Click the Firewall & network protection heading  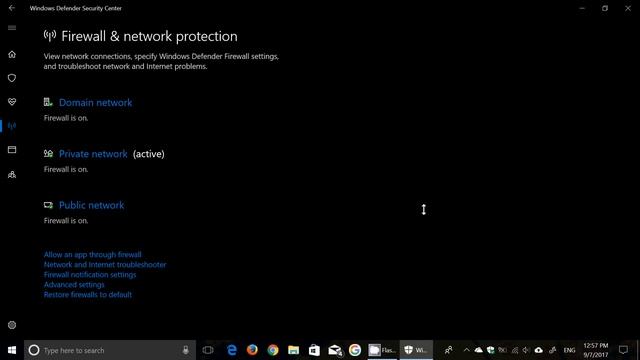click(149, 36)
